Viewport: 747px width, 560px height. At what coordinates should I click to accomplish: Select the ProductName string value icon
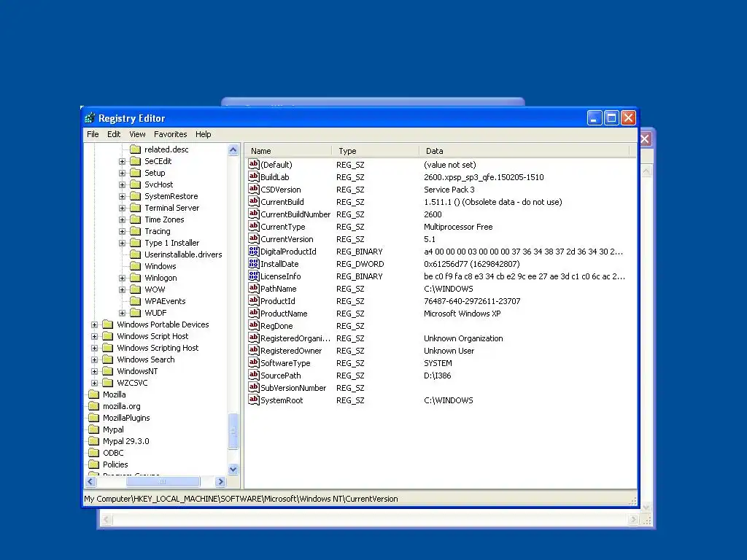(253, 313)
